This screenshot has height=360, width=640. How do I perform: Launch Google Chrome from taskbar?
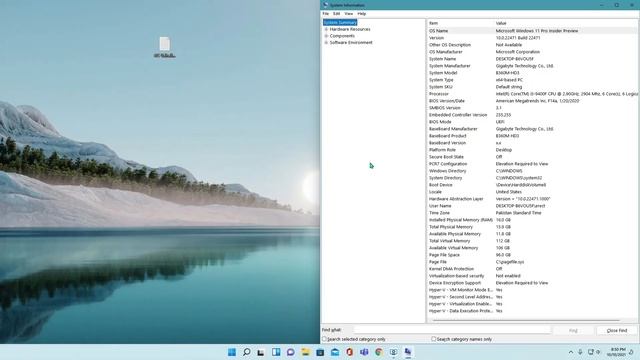[x=379, y=352]
